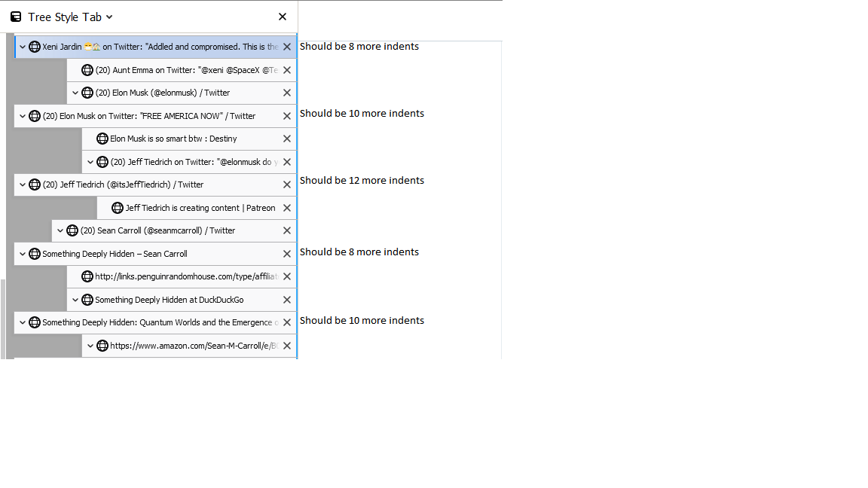Close Something Deeply Hidden at DuckDuckGo tab
The height and width of the screenshot is (488, 868).
coord(287,300)
